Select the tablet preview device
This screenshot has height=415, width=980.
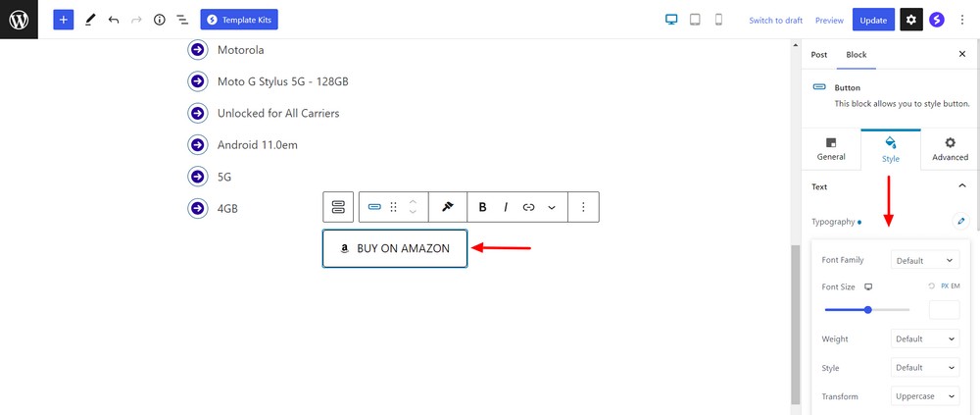pos(695,20)
